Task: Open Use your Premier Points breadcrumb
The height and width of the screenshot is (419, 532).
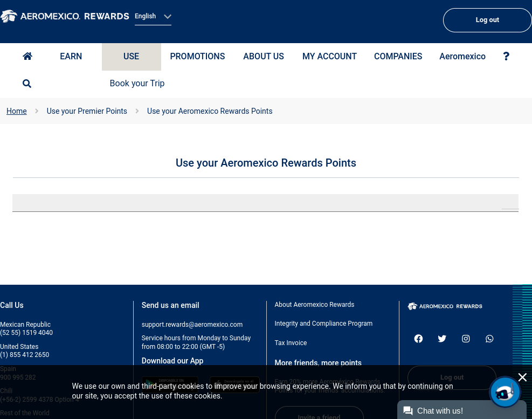Action: [87, 111]
